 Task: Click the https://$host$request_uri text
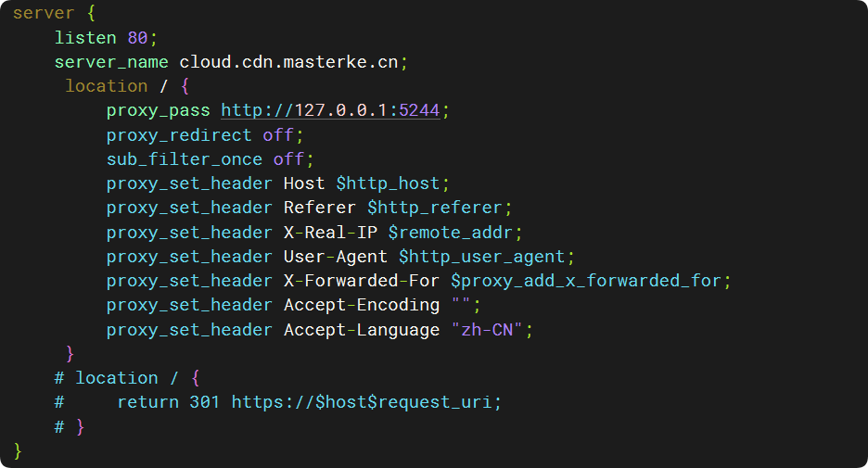click(x=362, y=402)
